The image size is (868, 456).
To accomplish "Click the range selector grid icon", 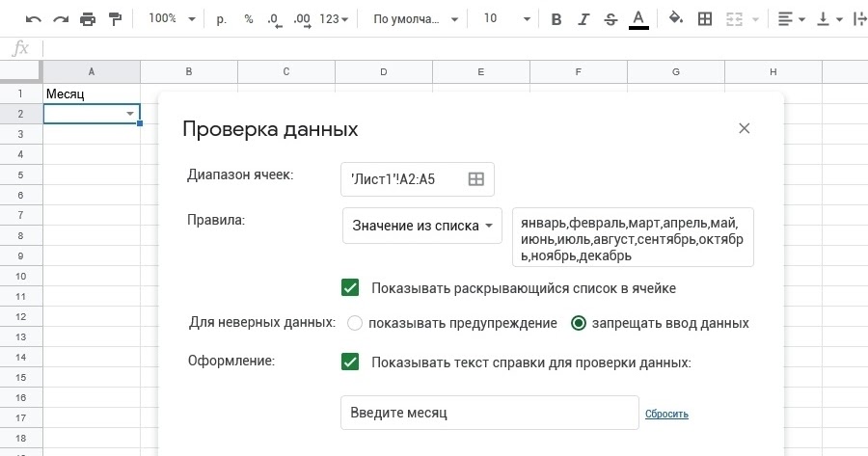I will click(475, 178).
